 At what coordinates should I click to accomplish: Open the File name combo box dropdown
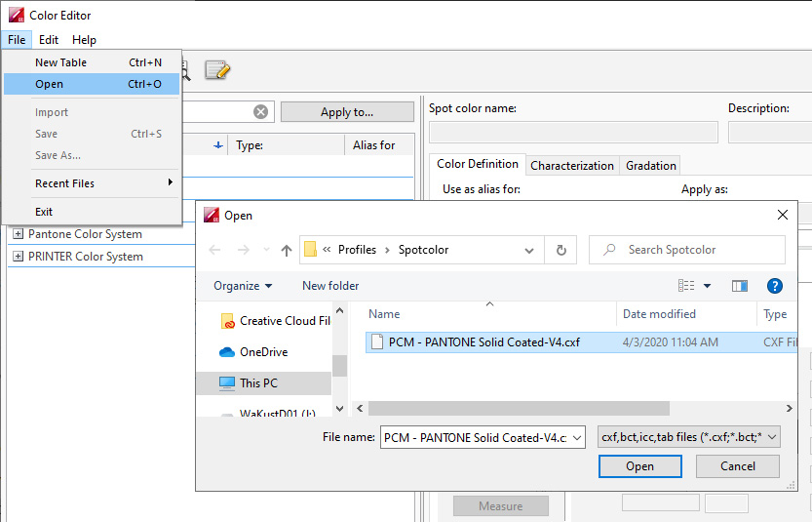pyautogui.click(x=577, y=438)
